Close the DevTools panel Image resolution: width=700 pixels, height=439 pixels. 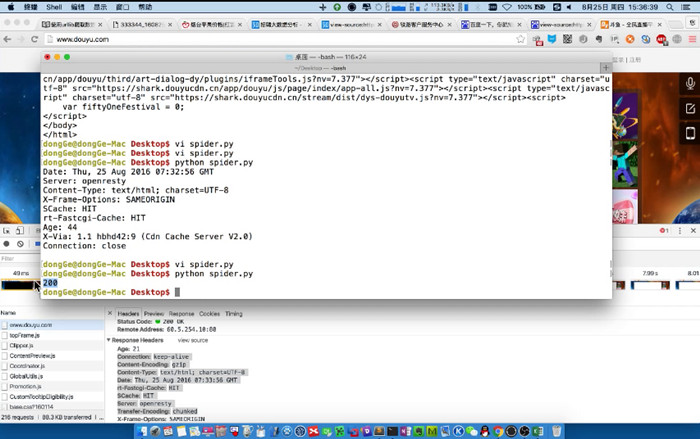[693, 230]
